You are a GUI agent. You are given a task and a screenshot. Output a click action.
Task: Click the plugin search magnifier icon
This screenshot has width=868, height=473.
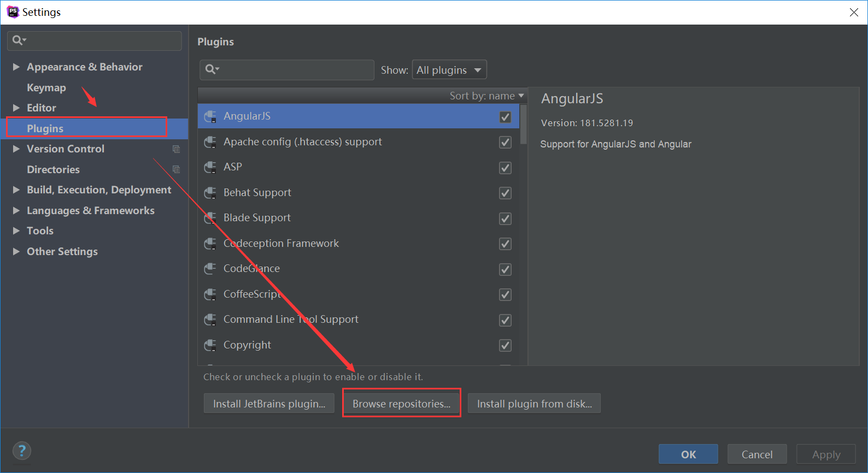[212, 69]
